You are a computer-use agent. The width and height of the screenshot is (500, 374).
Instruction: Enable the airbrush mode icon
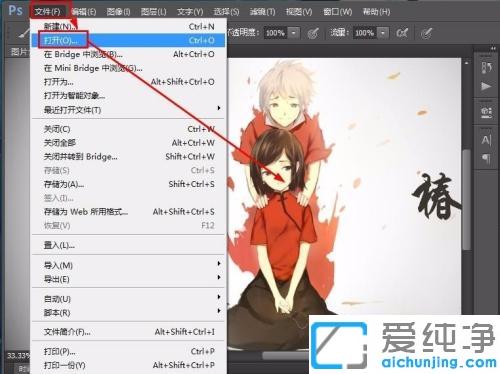[x=402, y=33]
